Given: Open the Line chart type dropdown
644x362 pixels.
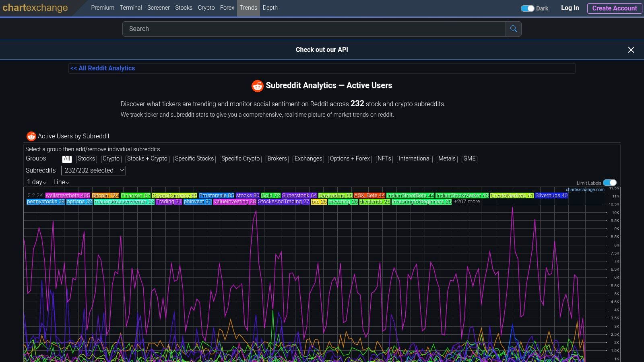Looking at the screenshot, I should (x=61, y=182).
